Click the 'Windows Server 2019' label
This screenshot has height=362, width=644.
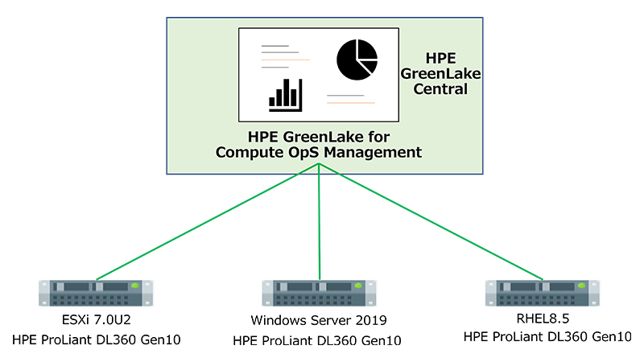tap(319, 320)
